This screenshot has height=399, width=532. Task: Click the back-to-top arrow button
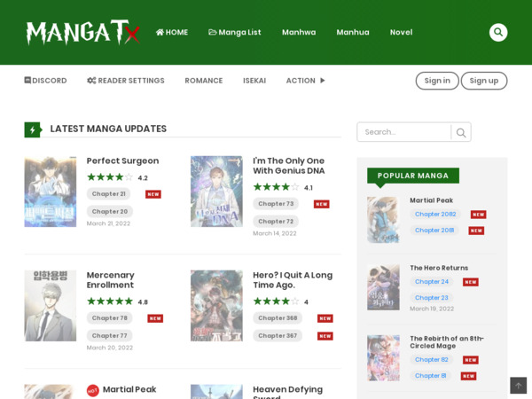[x=518, y=386]
